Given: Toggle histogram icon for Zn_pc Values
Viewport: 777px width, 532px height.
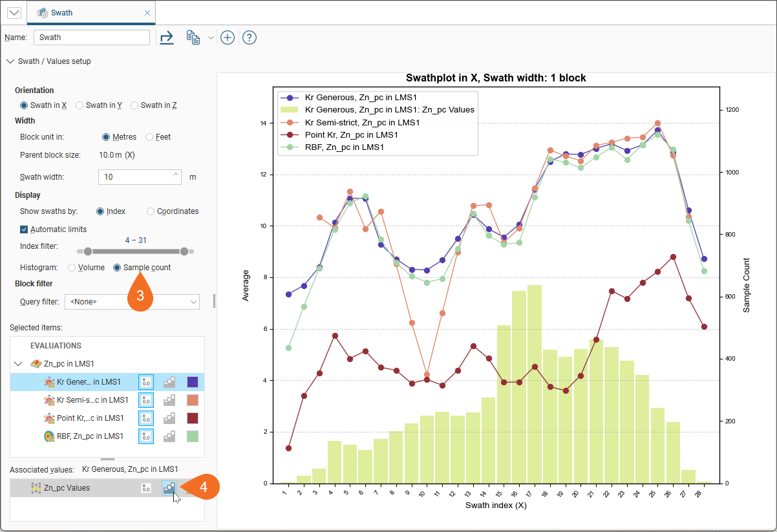Looking at the screenshot, I should pos(169,488).
